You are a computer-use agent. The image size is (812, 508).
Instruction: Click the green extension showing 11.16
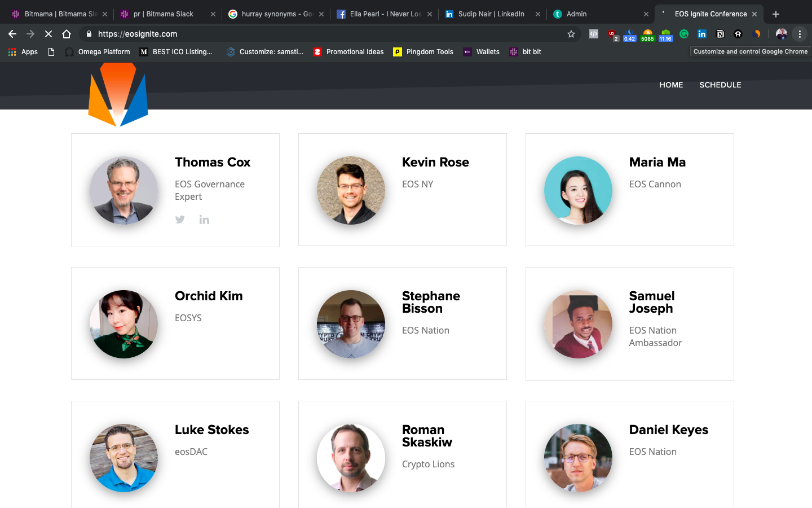(x=666, y=35)
